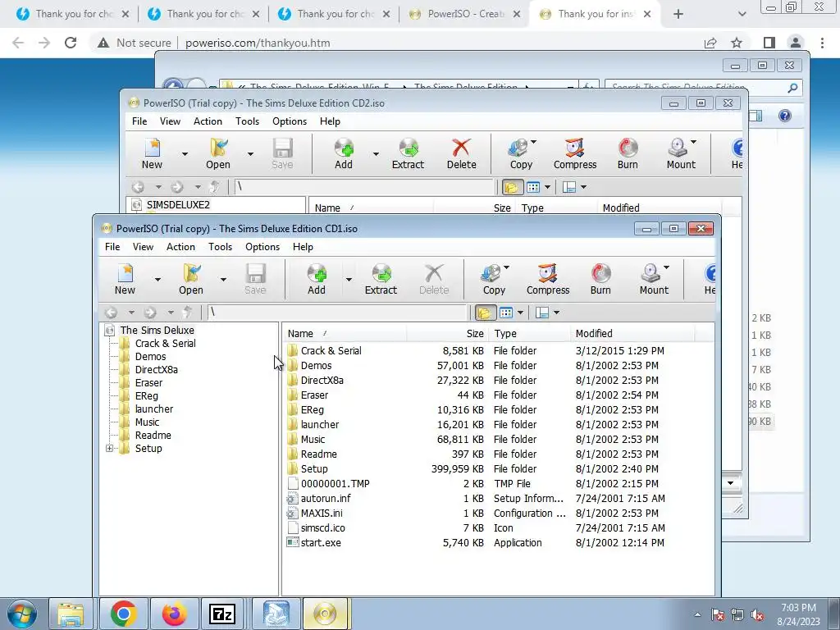840x630 pixels.
Task: Open File menu in CD1.iso window
Action: pyautogui.click(x=112, y=247)
